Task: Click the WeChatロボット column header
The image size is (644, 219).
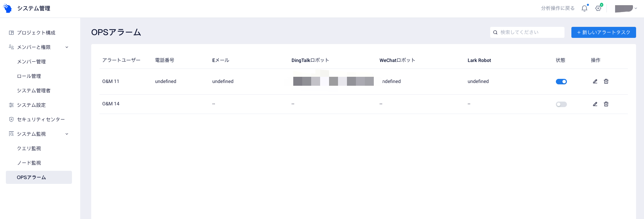Action: pyautogui.click(x=397, y=60)
